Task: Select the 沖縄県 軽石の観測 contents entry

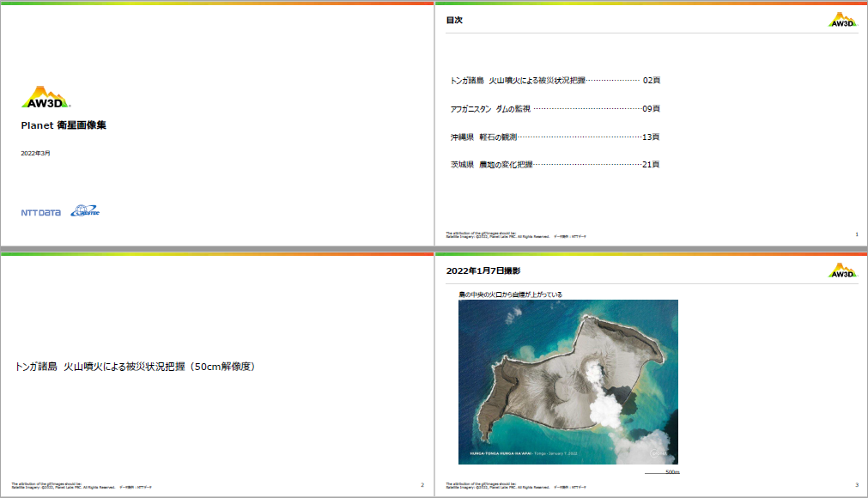Action: (x=555, y=137)
